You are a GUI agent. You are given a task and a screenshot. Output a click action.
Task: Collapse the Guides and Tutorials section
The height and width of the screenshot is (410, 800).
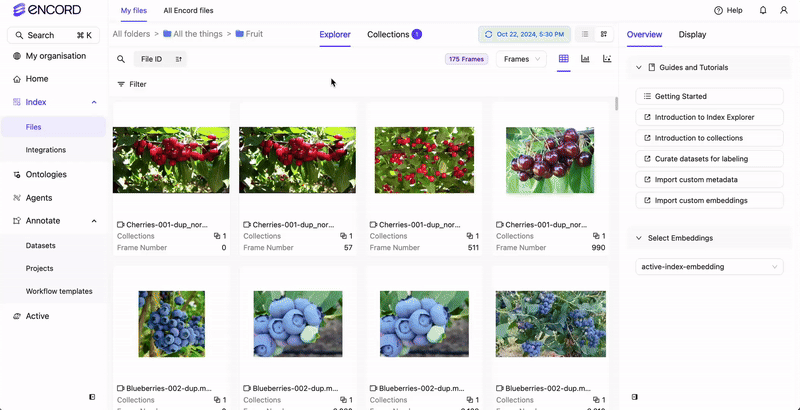[639, 67]
